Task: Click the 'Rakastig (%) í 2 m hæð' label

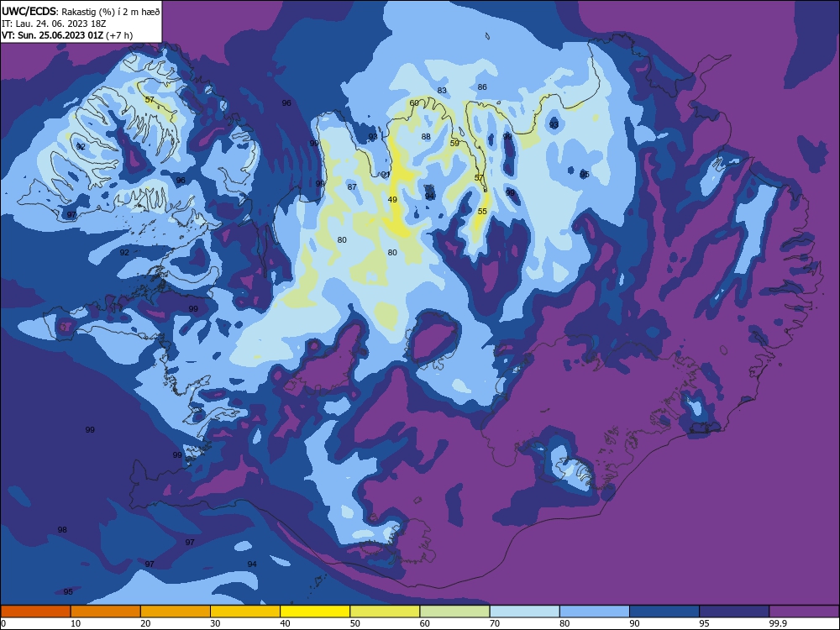Action: click(x=110, y=12)
